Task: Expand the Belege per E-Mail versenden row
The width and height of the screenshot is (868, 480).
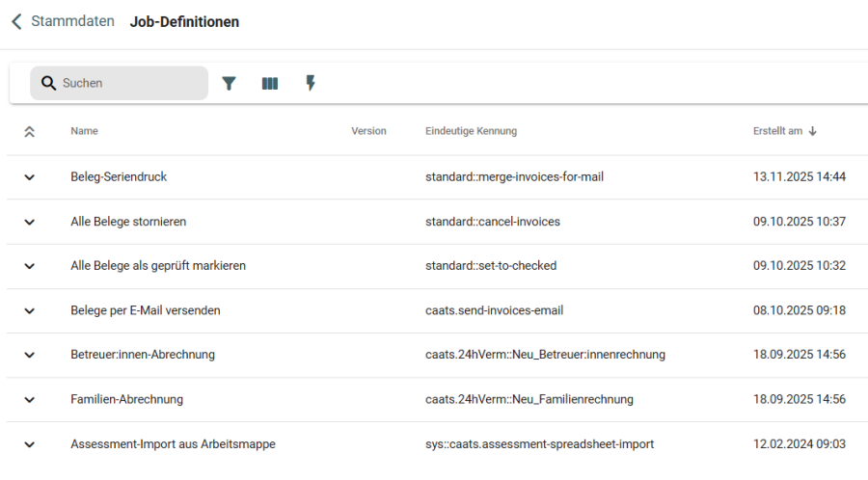Action: pyautogui.click(x=29, y=310)
